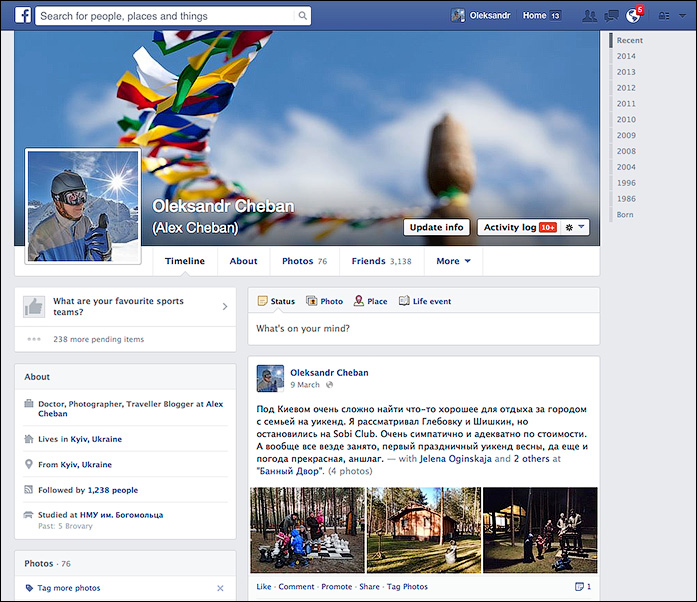Click the comment count icon on post
Screen dimensions: 697x602
(x=579, y=586)
